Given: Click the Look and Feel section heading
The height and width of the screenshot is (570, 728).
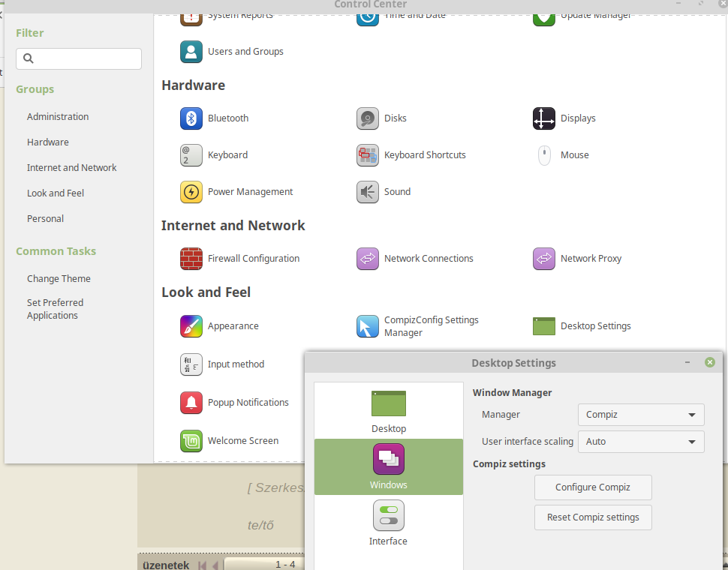Looking at the screenshot, I should [206, 292].
